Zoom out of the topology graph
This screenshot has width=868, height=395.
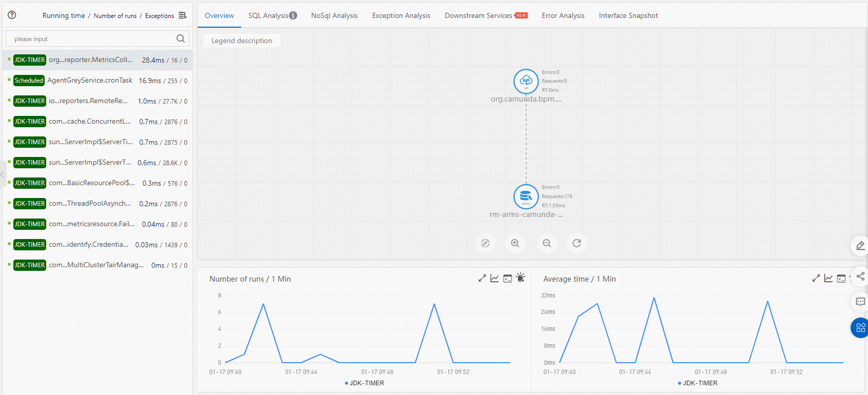tap(547, 243)
